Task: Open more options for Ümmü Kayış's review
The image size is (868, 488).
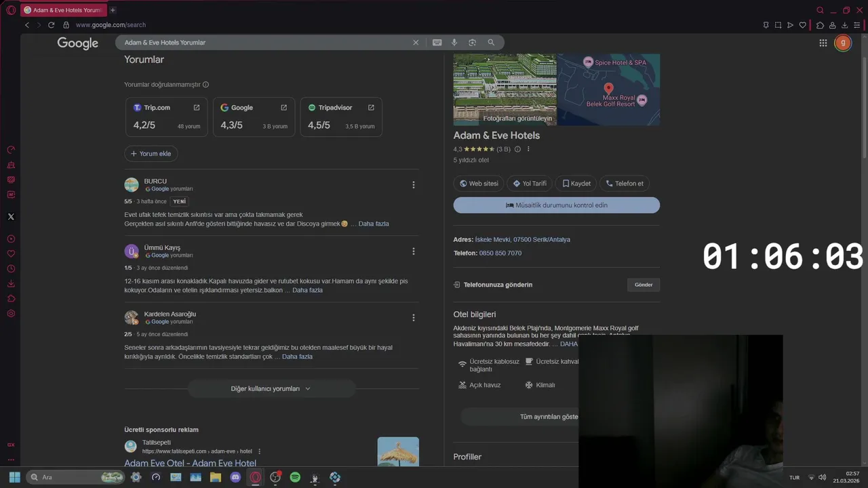Action: click(x=414, y=251)
